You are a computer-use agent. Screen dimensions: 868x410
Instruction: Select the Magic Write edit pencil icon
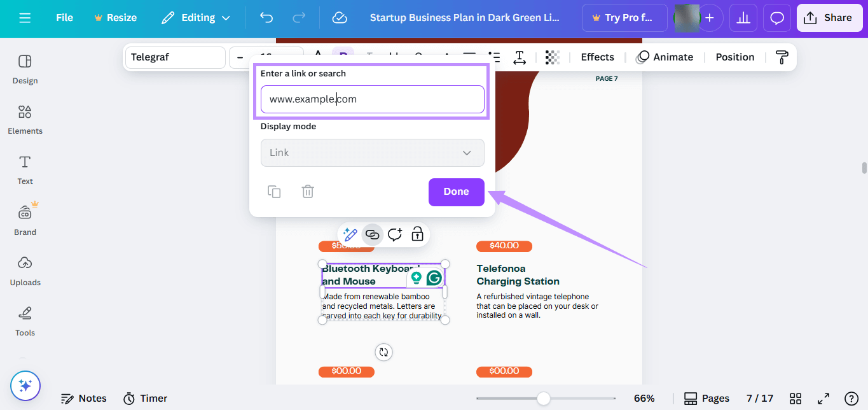[350, 234]
